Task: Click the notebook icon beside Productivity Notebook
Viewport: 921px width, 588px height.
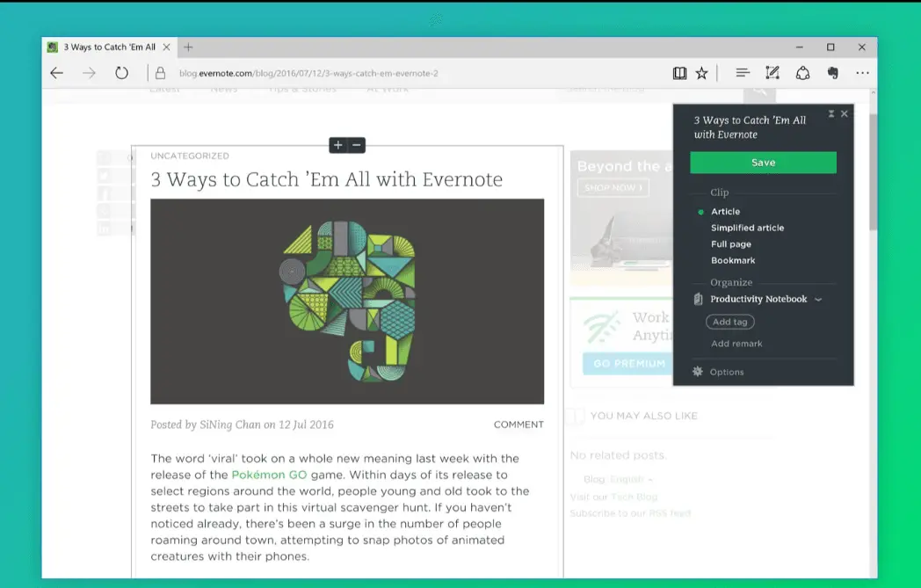Action: coord(699,299)
